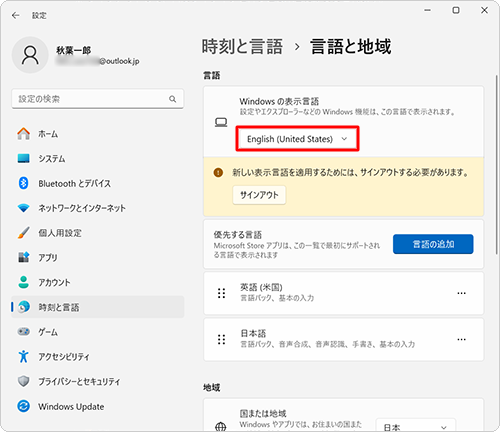
Task: Click the 優先する言語 heading text
Action: 238,235
